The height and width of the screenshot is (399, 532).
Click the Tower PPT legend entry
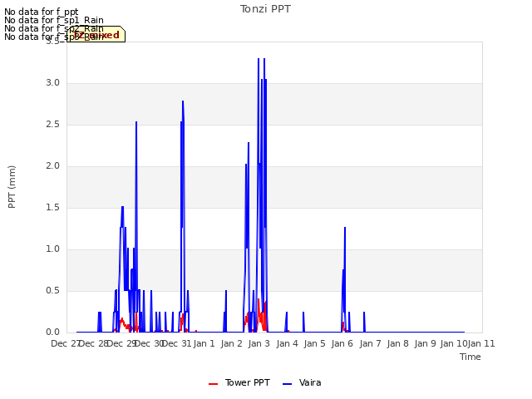pos(239,382)
